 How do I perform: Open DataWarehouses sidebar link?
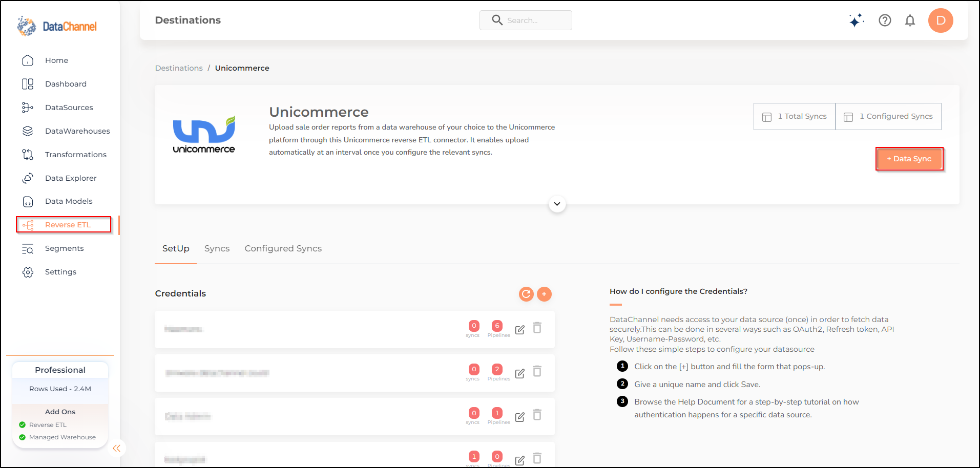click(x=77, y=131)
